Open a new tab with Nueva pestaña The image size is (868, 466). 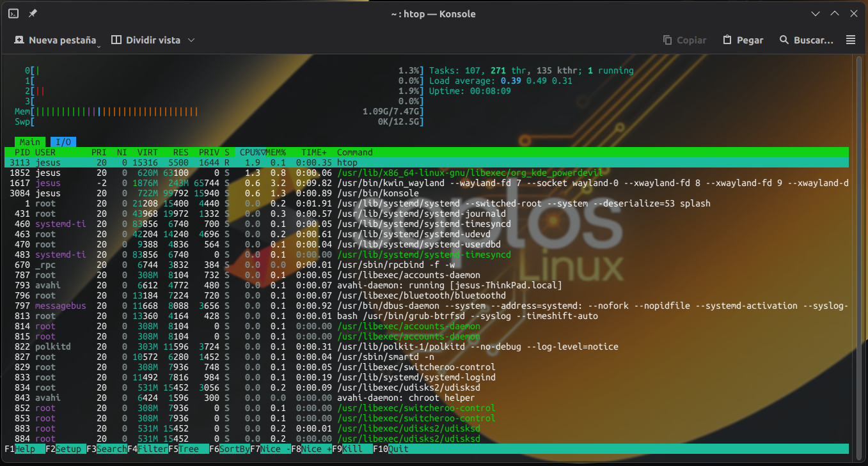pyautogui.click(x=55, y=40)
